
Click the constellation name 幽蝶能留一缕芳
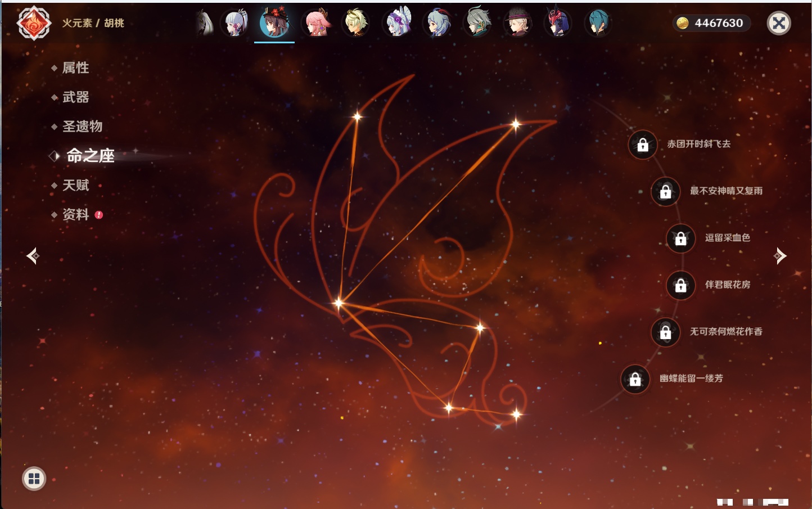(x=691, y=379)
